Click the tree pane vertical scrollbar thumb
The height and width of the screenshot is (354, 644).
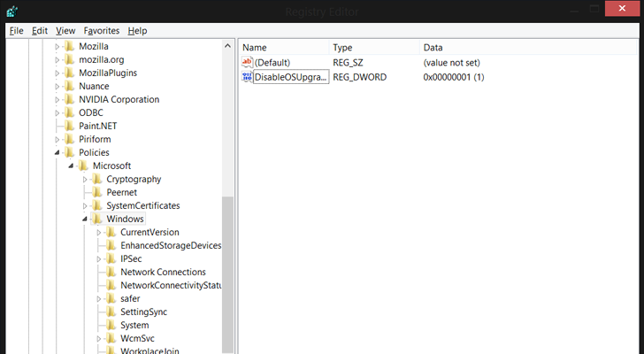click(x=227, y=274)
